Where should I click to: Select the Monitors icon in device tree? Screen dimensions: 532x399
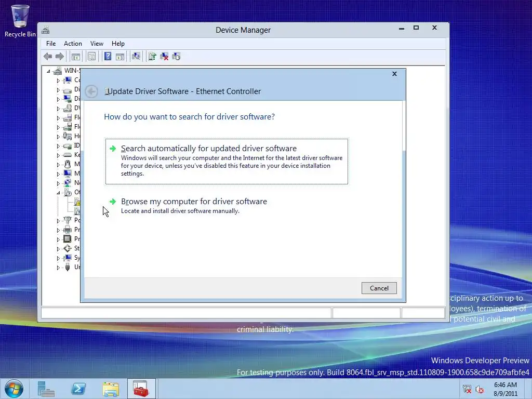click(x=68, y=174)
